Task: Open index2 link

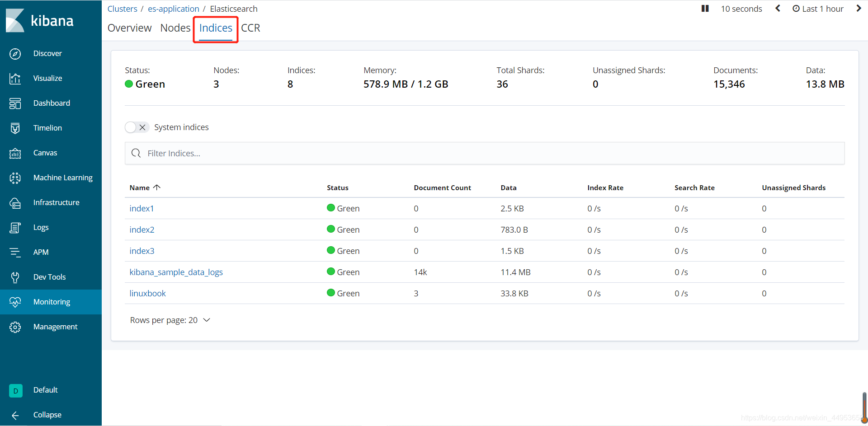Action: [142, 230]
